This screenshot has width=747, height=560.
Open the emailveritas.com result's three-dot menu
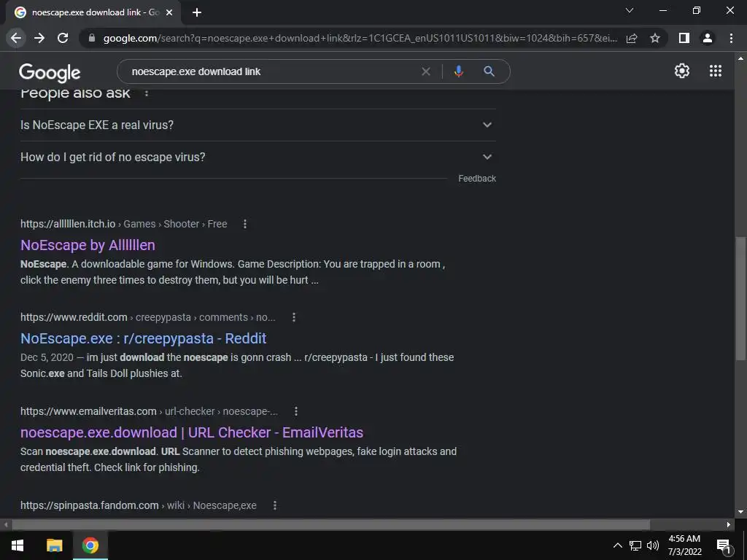(296, 411)
